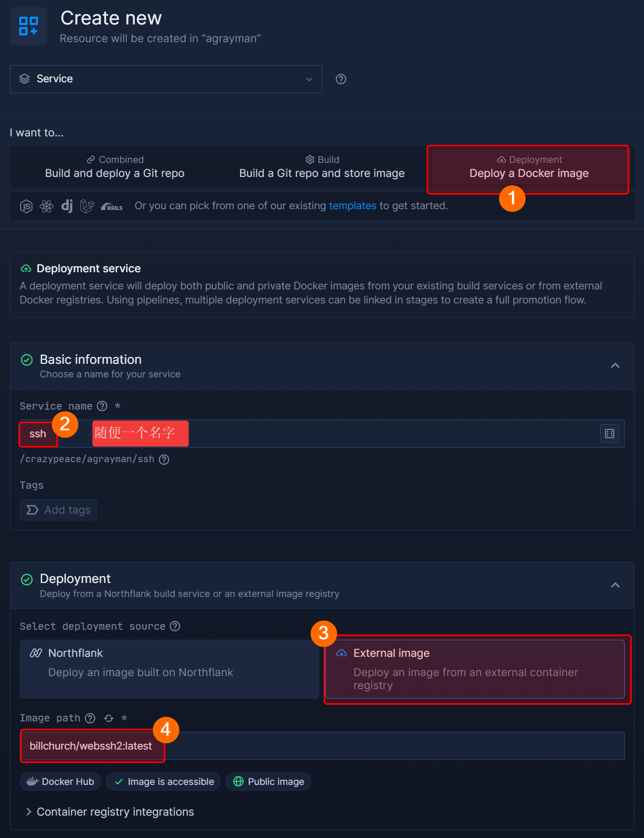The width and height of the screenshot is (644, 838).
Task: Open the templates link
Action: tap(352, 206)
